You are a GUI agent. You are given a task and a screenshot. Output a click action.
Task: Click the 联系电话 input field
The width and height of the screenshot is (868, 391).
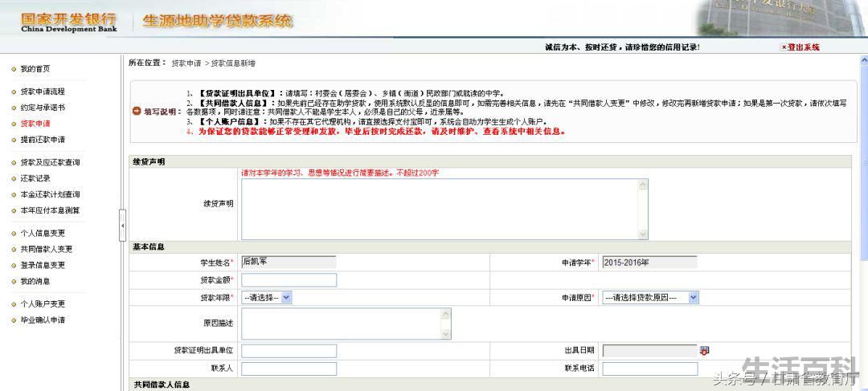tap(650, 369)
